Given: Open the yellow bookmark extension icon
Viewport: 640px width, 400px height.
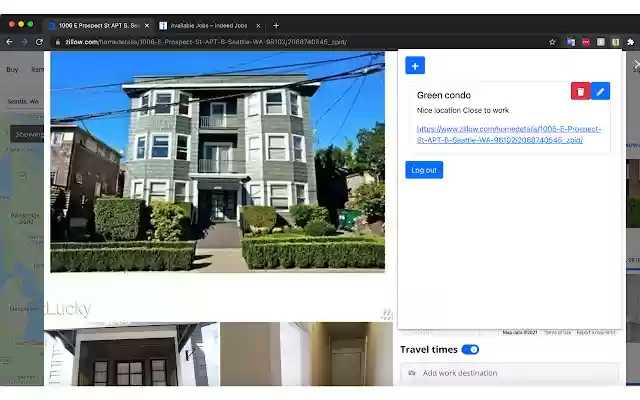Looking at the screenshot, I should pos(616,42).
